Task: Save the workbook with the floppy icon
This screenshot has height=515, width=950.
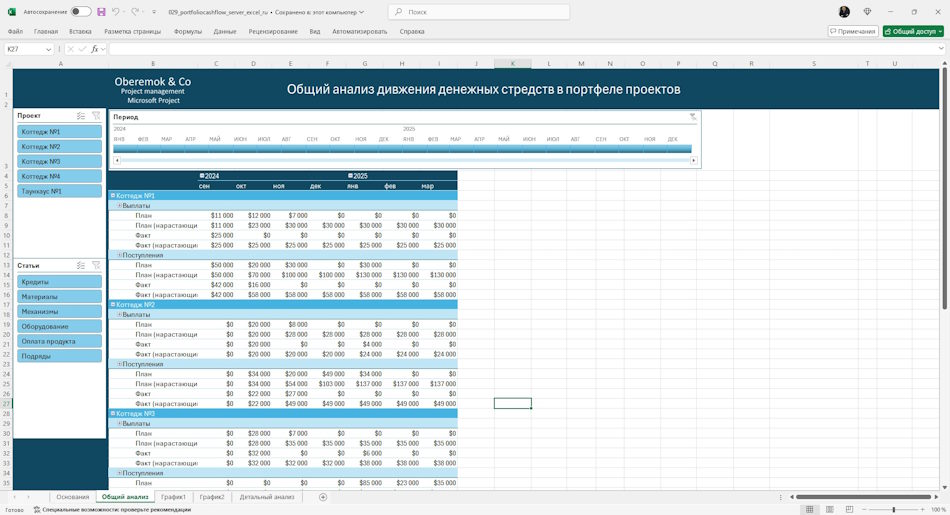Action: [x=101, y=12]
